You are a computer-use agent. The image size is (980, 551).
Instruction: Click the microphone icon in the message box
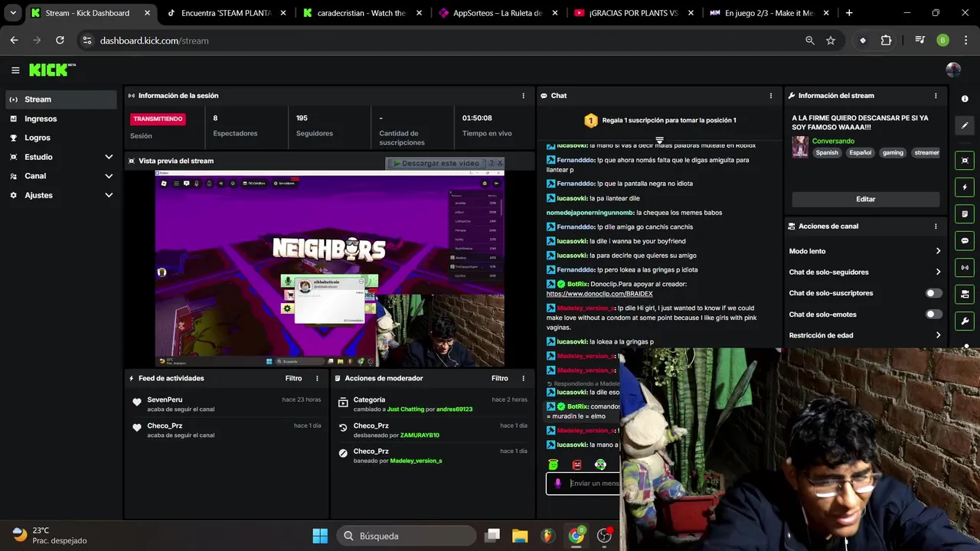pyautogui.click(x=557, y=484)
